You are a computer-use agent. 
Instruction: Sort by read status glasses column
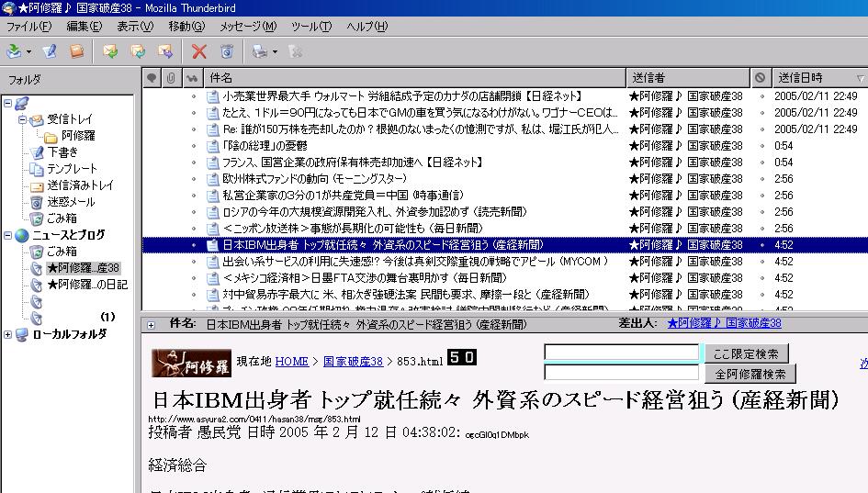click(193, 78)
